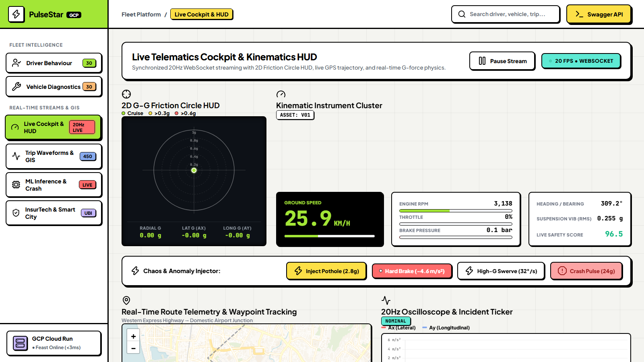644x362 pixels.
Task: Click the Live Cockpit gauge icon in sidebar
Action: (15, 128)
